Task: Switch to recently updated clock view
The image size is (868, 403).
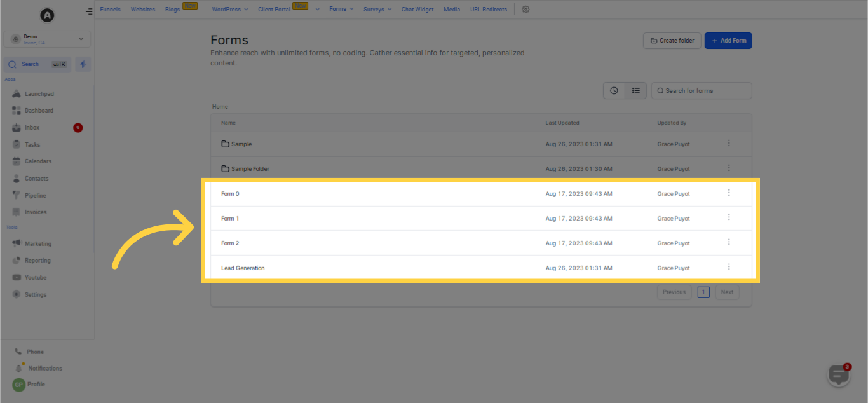Action: tap(614, 90)
